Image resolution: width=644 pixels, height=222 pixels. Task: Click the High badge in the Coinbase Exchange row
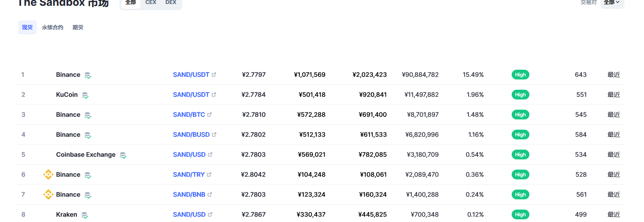coord(521,155)
